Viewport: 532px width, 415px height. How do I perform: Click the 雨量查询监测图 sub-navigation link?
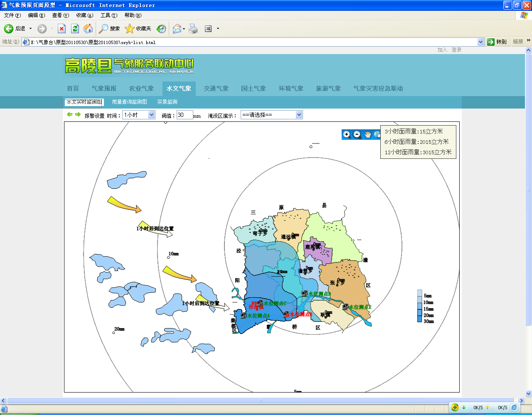click(130, 102)
